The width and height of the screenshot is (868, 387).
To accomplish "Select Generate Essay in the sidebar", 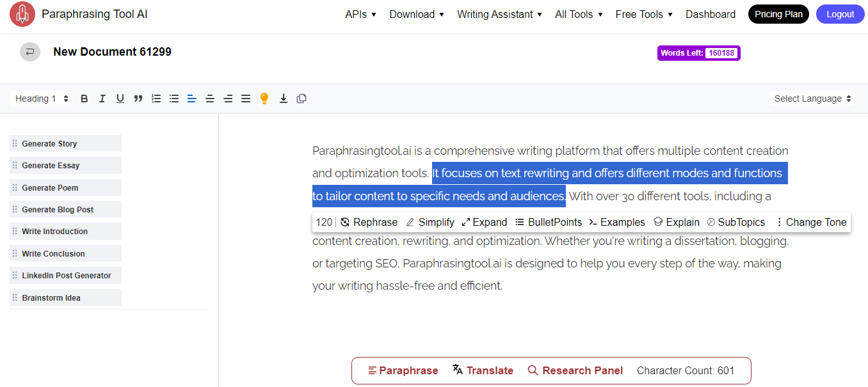I will click(65, 166).
